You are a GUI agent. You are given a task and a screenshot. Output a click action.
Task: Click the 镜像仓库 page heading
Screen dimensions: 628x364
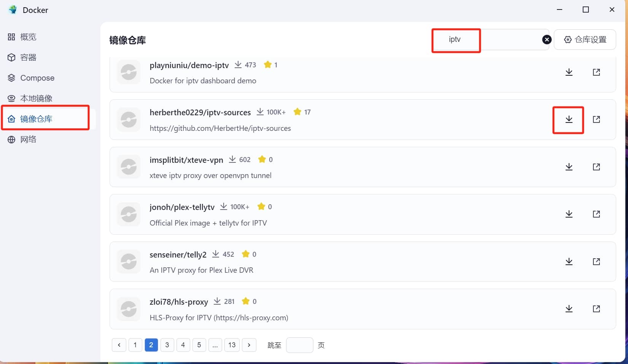click(x=127, y=40)
